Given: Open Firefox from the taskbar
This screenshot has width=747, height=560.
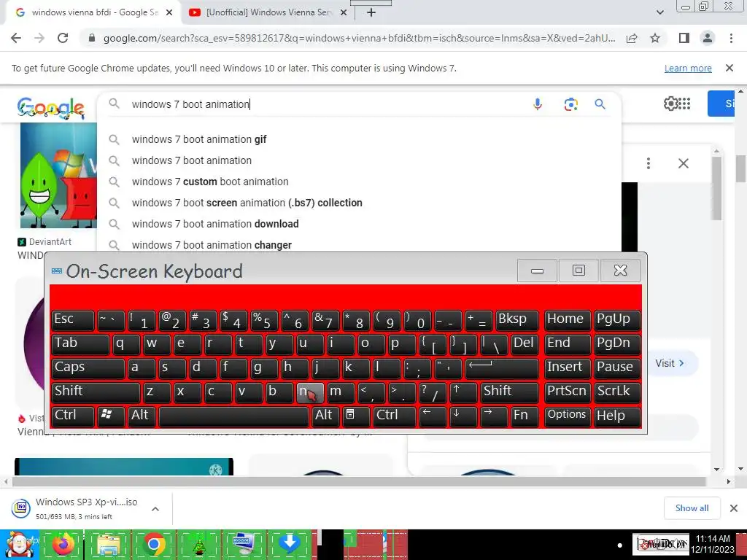Looking at the screenshot, I should (63, 544).
